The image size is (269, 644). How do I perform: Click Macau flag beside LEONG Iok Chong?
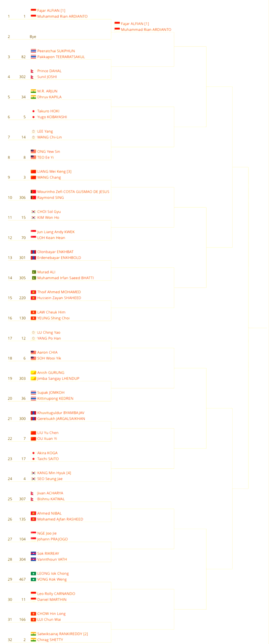(x=33, y=574)
